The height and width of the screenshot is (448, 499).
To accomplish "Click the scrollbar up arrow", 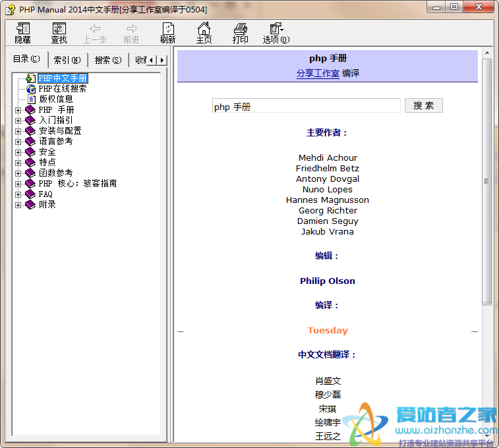I will point(487,53).
